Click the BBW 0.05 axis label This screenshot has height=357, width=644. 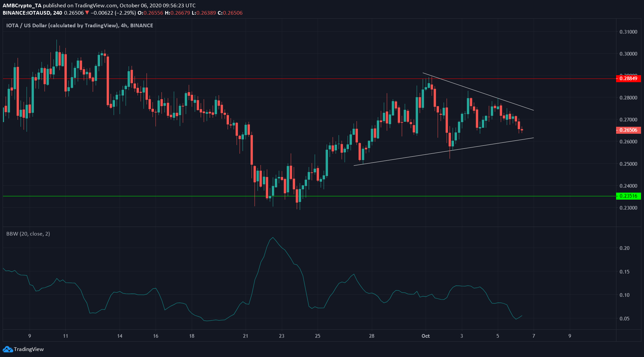pos(624,319)
